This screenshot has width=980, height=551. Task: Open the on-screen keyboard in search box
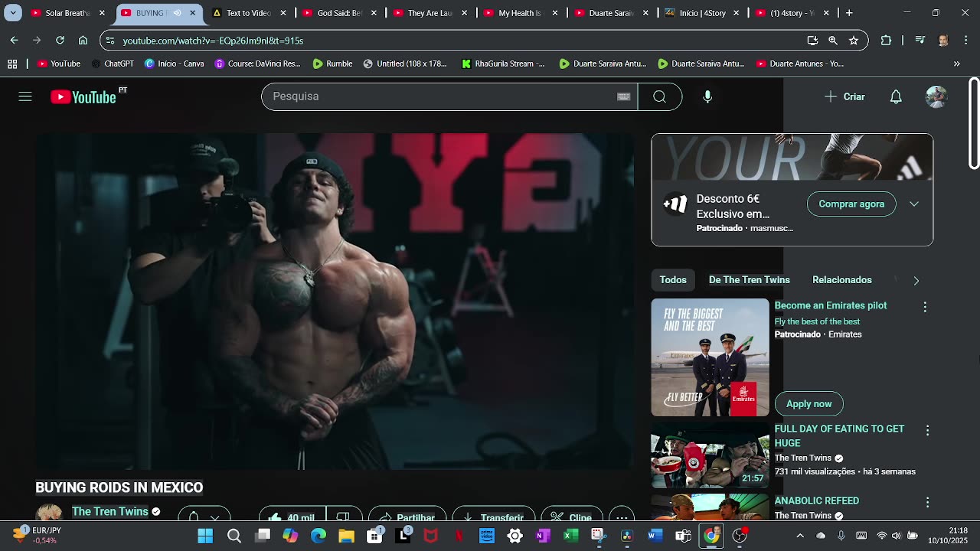pyautogui.click(x=623, y=96)
